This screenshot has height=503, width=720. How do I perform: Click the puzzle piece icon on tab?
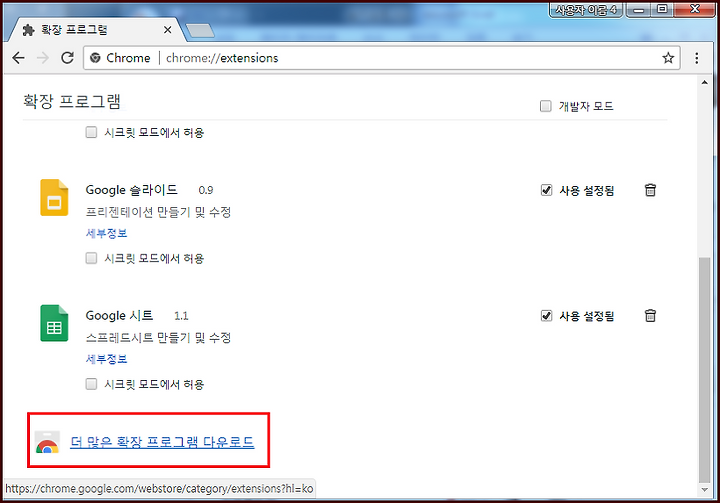pos(28,30)
